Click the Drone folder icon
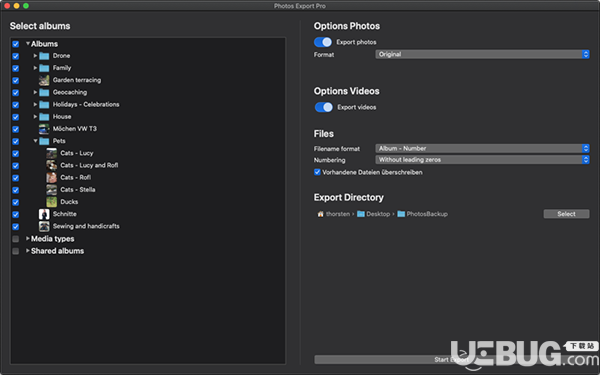This screenshot has height=375, width=600. pos(44,56)
